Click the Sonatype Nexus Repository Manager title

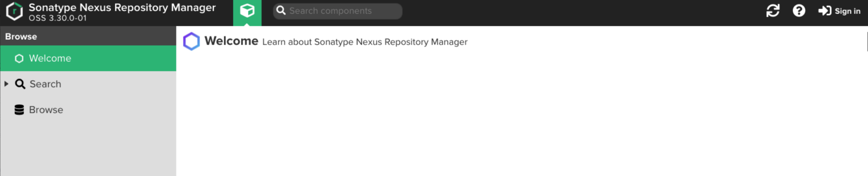[x=122, y=8]
